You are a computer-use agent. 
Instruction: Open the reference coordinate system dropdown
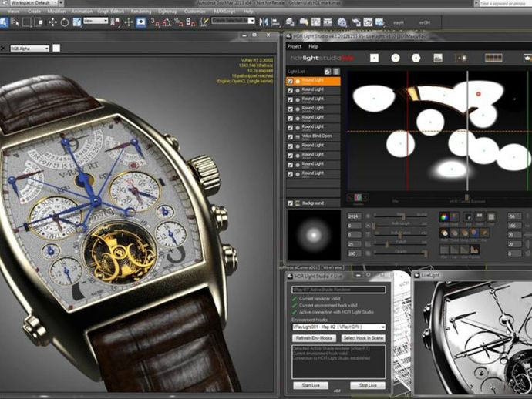tap(96, 21)
